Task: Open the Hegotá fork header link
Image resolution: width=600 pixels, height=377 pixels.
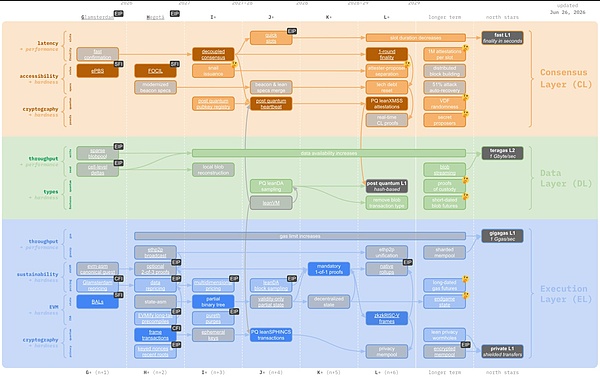Action: [155, 17]
